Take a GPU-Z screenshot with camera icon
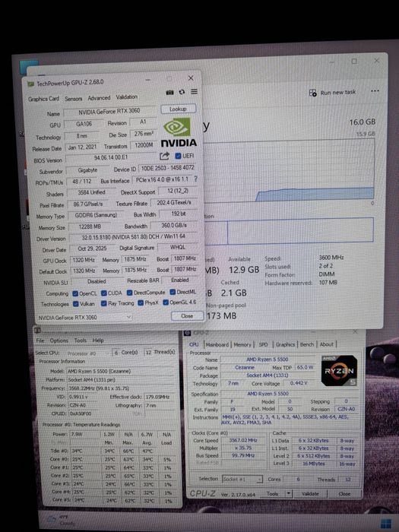Screen dimensions: 399x532 click(x=169, y=92)
